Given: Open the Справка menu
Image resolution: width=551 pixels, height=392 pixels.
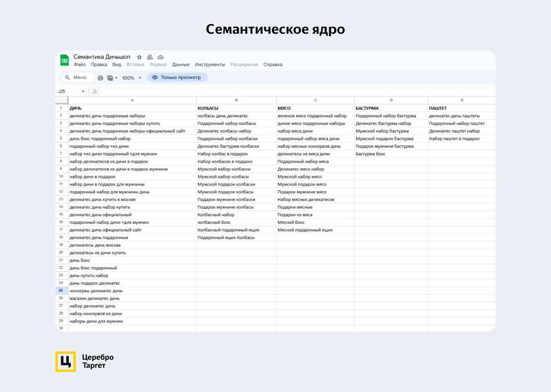Looking at the screenshot, I should tap(273, 65).
